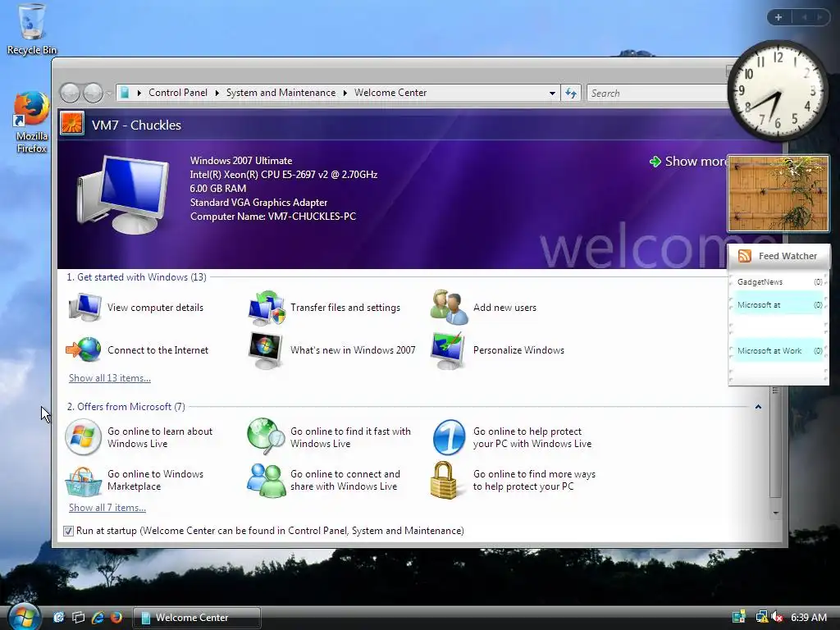Open the address bar history dropdown
Screen dimensions: 840x630
(x=552, y=94)
